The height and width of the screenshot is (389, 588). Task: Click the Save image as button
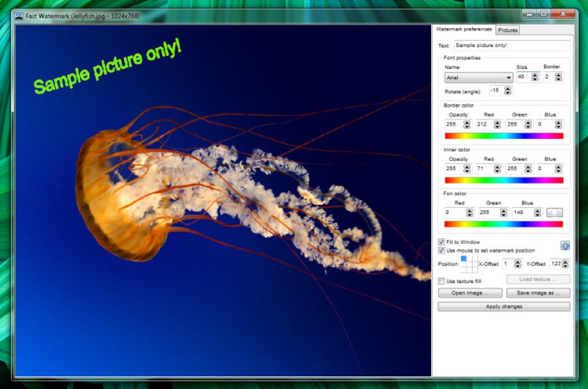[538, 293]
